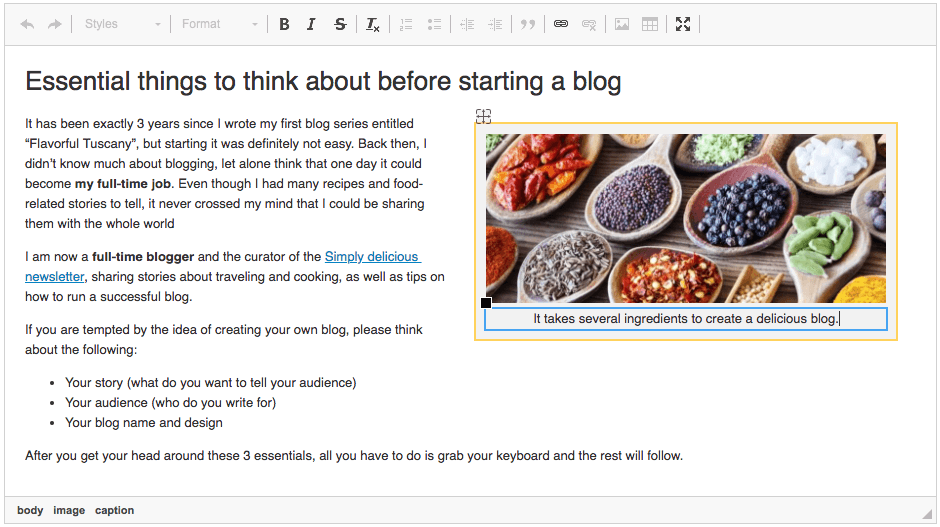The height and width of the screenshot is (527, 940).
Task: Click the first paragraph starting 'It has been exactly'
Action: tap(226, 173)
